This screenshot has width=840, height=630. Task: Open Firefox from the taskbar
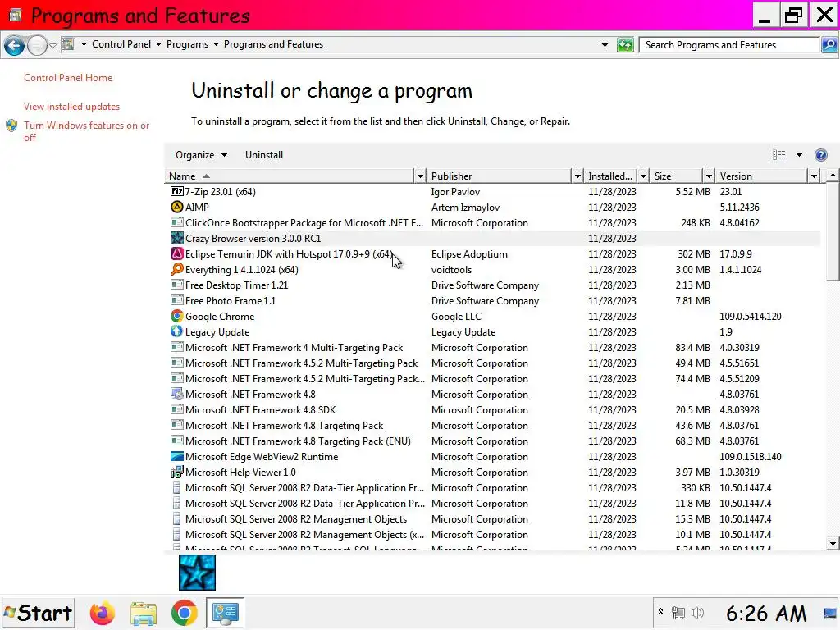(x=103, y=613)
